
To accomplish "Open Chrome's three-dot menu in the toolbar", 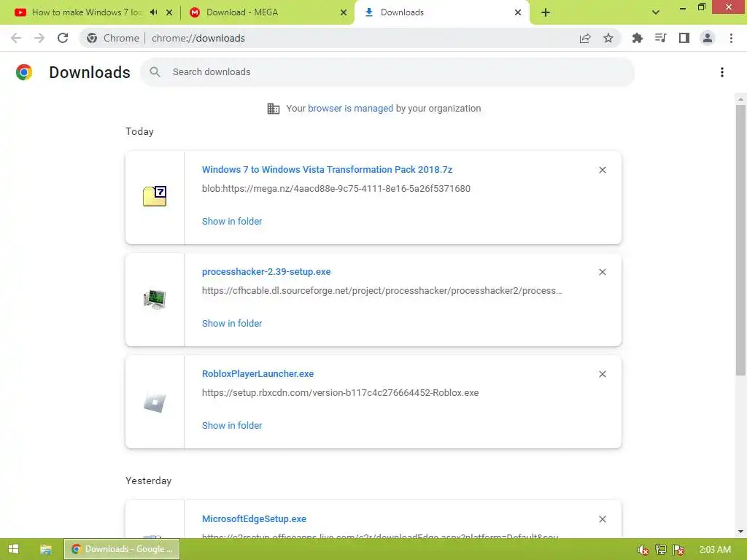I will [x=731, y=38].
